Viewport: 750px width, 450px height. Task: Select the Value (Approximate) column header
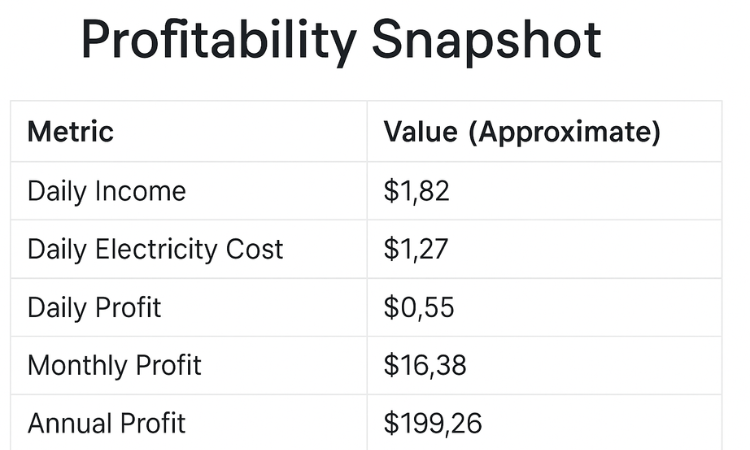pyautogui.click(x=522, y=132)
